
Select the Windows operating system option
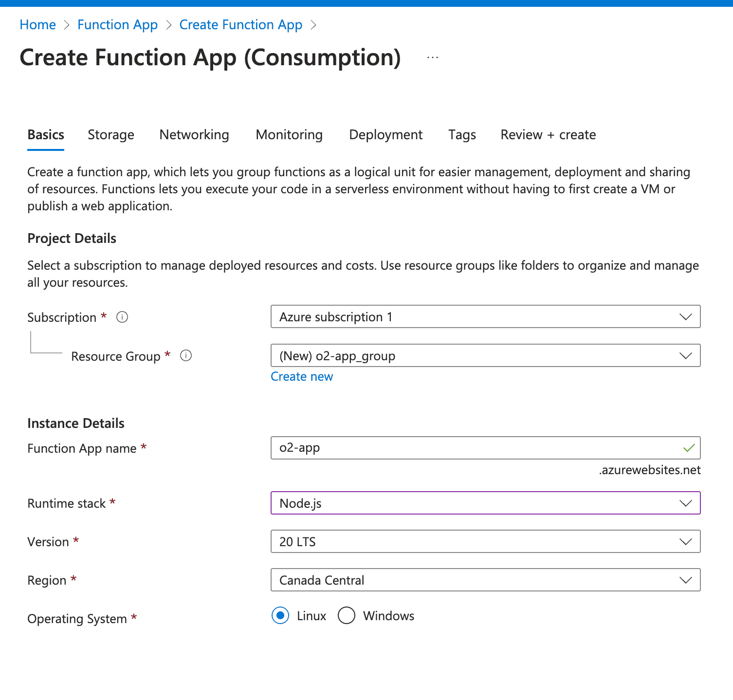click(346, 616)
